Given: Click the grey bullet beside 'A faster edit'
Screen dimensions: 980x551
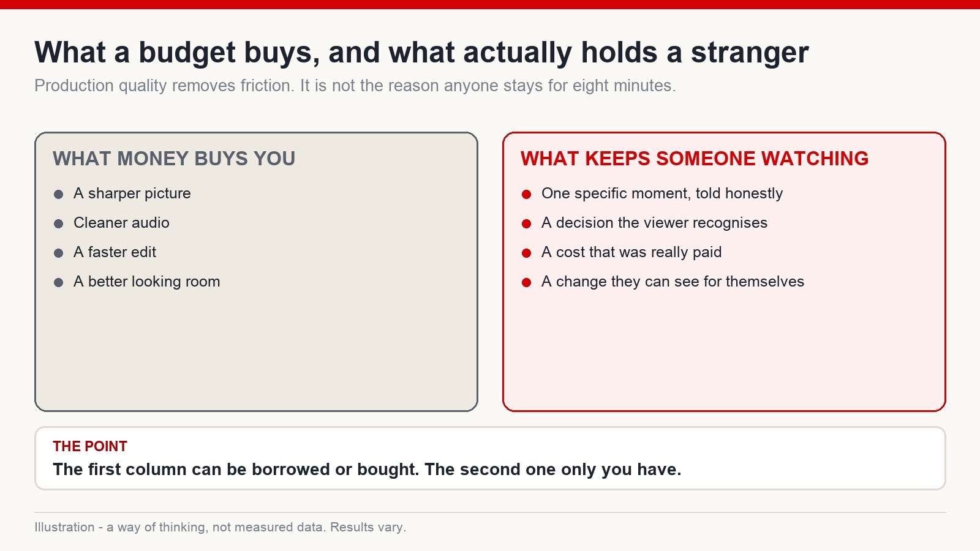Looking at the screenshot, I should (x=59, y=253).
